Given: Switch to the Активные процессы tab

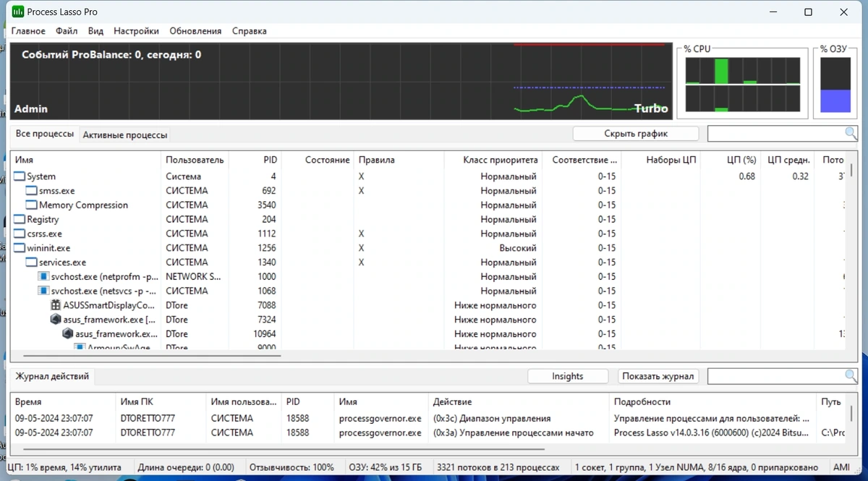Looking at the screenshot, I should tap(124, 135).
